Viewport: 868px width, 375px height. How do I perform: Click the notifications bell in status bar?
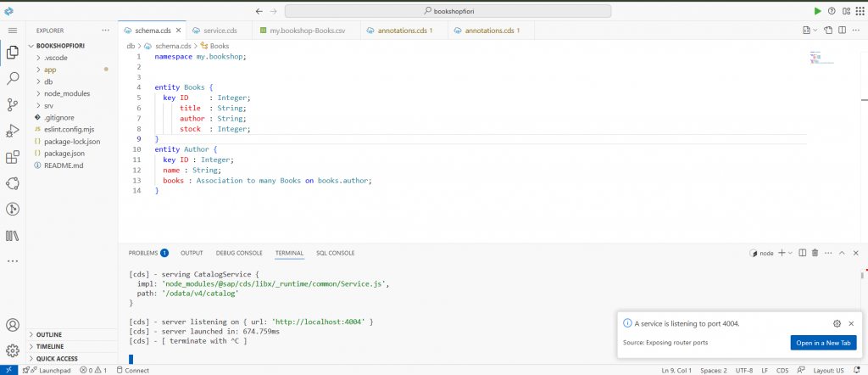(x=857, y=370)
